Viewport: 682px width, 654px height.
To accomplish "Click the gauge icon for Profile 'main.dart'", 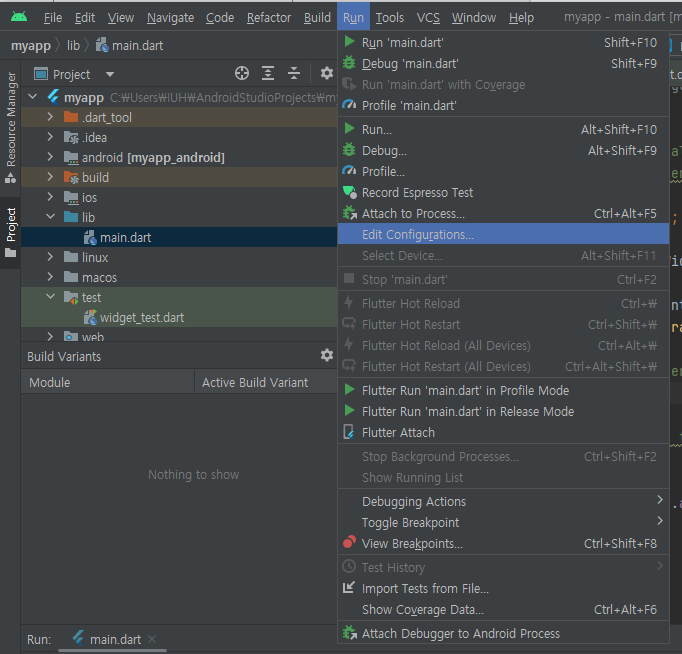I will click(x=349, y=105).
